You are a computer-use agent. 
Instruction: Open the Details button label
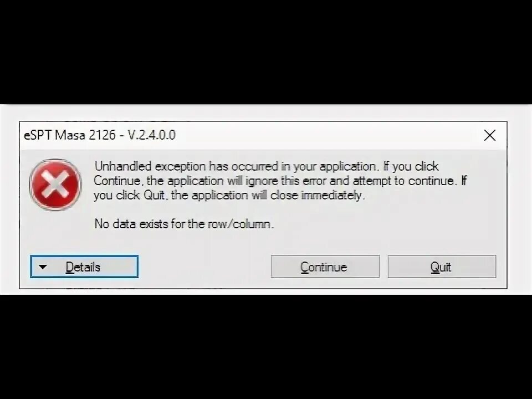tap(83, 267)
